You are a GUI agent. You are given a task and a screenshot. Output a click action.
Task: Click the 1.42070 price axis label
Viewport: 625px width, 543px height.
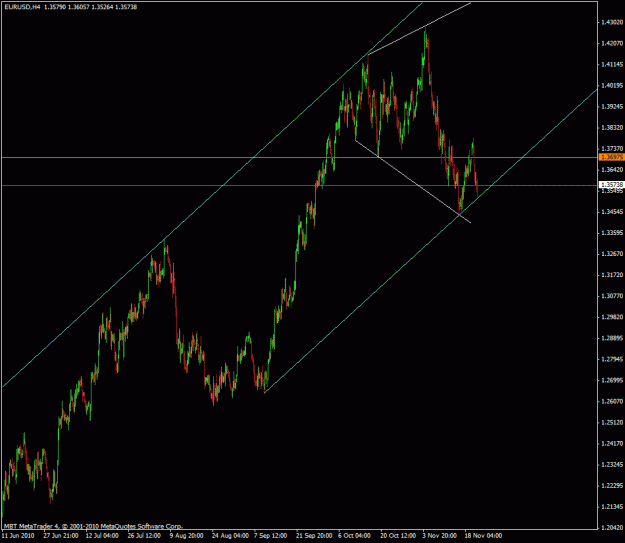point(612,43)
